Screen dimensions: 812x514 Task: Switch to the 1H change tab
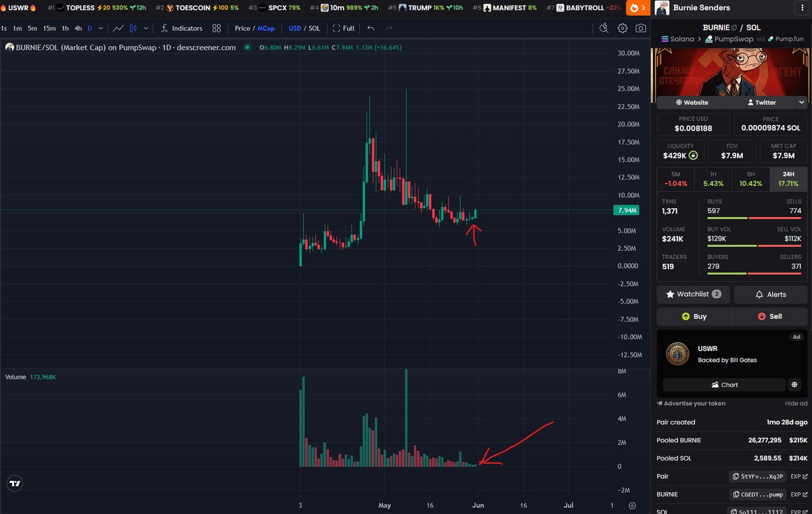[713, 179]
